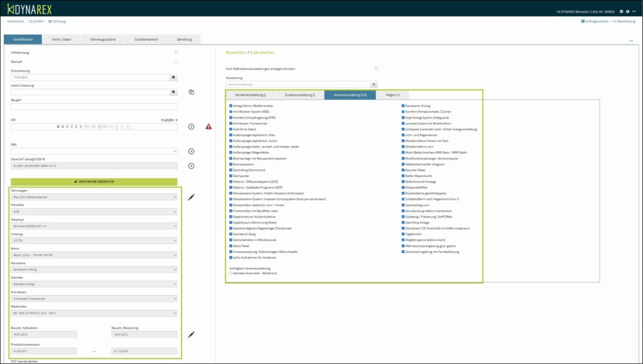This screenshot has height=364, width=643.
Task: Expand the Motor dropdown list
Action: (94, 255)
